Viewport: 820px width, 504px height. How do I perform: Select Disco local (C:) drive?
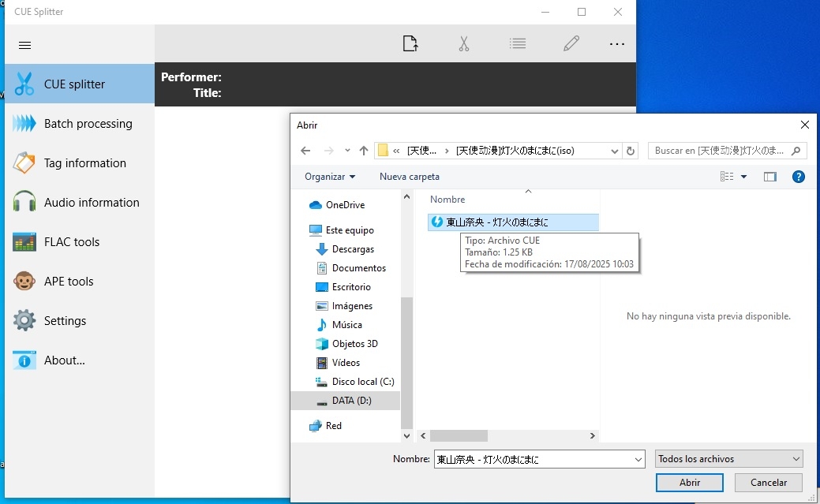click(x=363, y=381)
